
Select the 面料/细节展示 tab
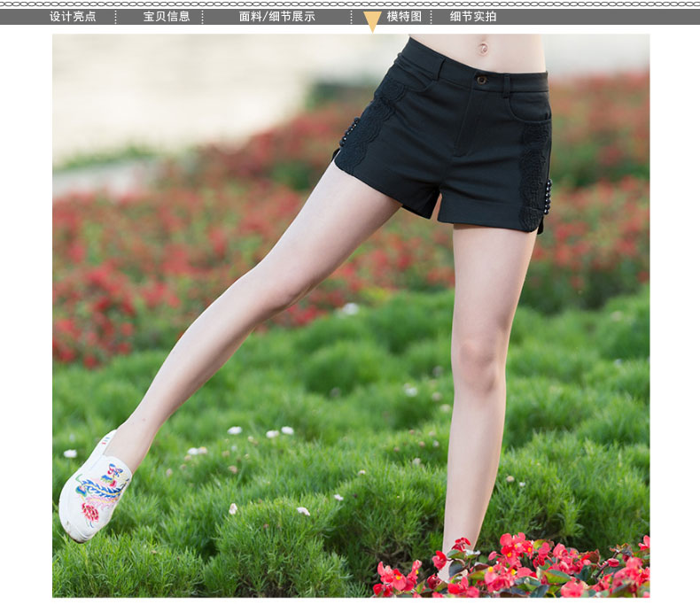276,17
